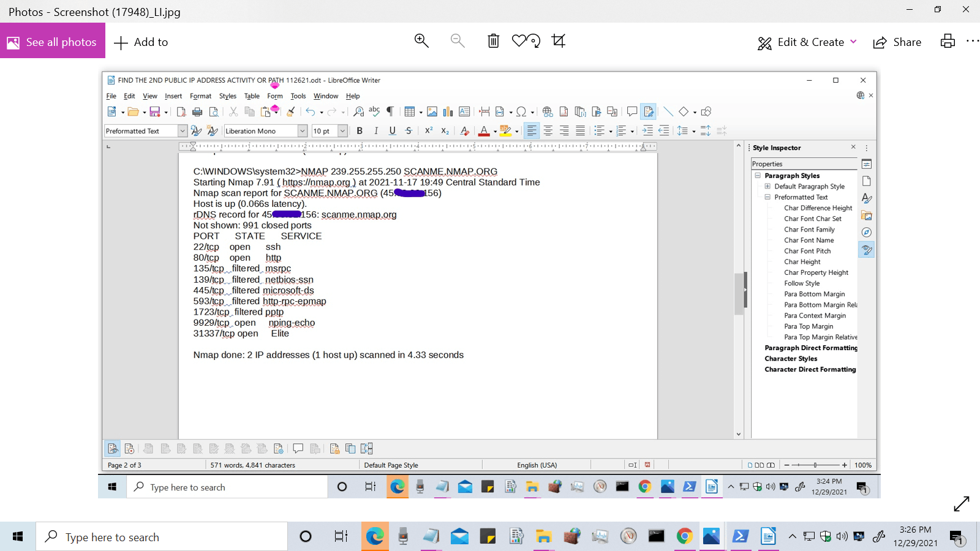The height and width of the screenshot is (551, 980).
Task: Click the Share button in Photos
Action: (x=897, y=42)
